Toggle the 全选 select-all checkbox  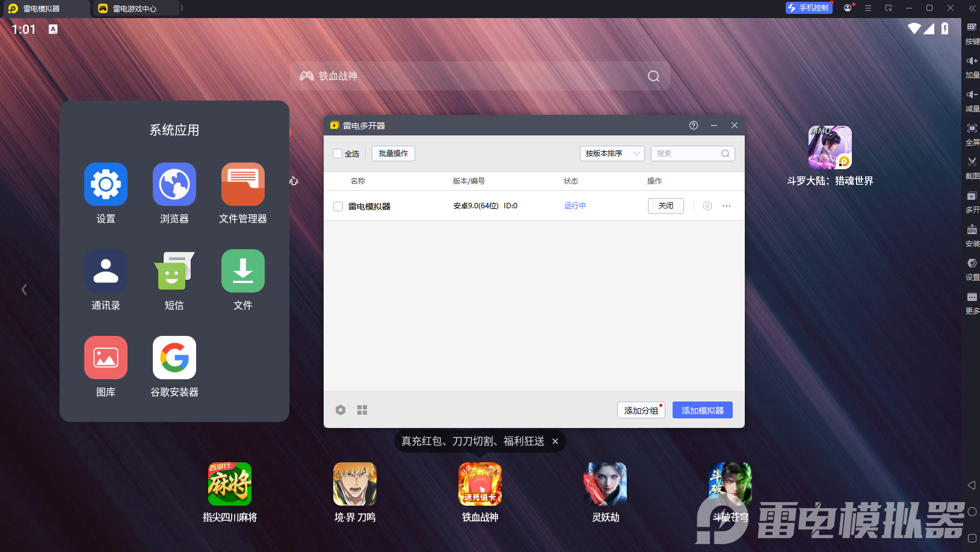point(337,154)
